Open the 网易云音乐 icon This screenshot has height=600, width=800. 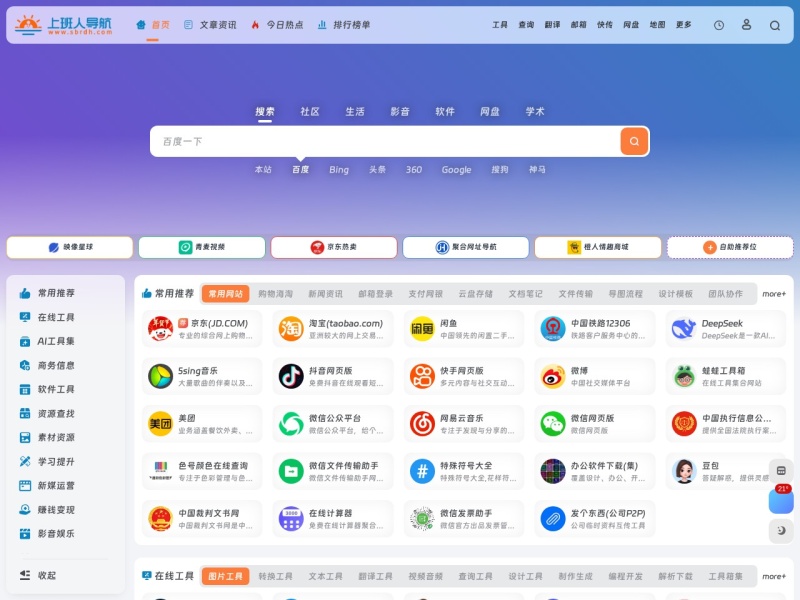pos(422,423)
